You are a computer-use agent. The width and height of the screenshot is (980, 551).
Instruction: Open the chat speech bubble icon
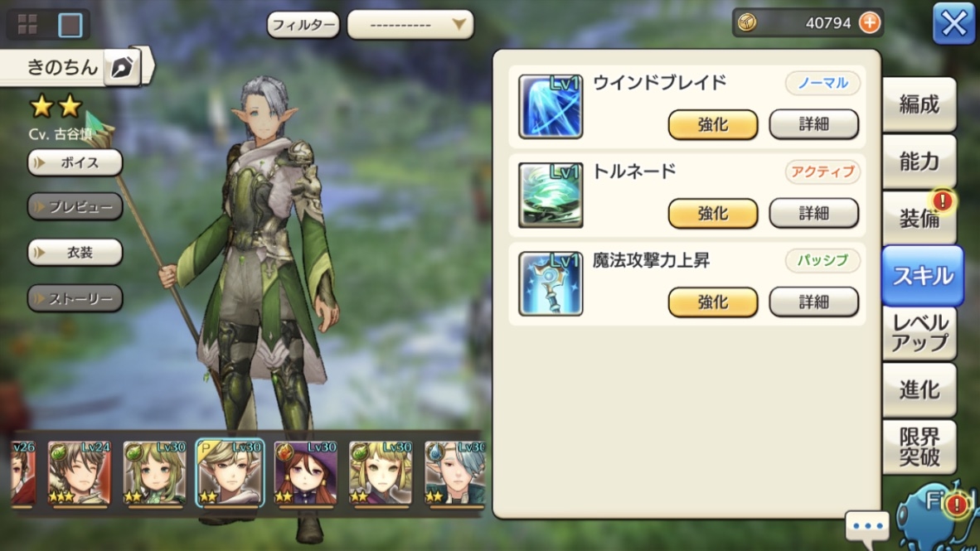pyautogui.click(x=867, y=525)
